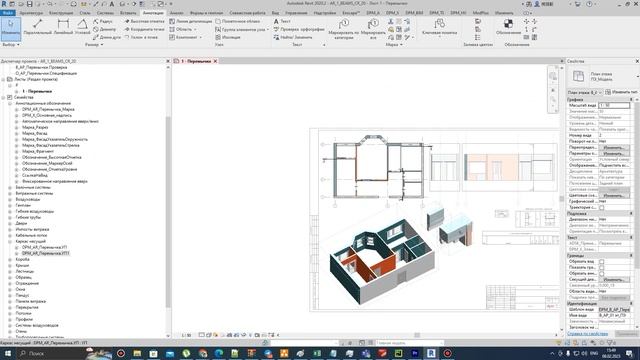640x360 pixels.
Task: Select the Aligned (Параллельный) dimension tool
Action: click(x=38, y=27)
